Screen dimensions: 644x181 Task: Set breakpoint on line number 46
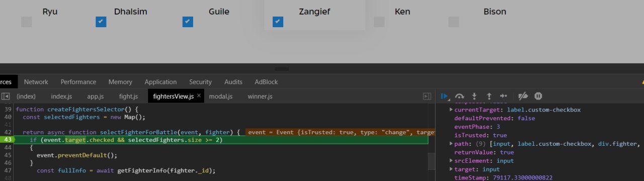click(8, 163)
